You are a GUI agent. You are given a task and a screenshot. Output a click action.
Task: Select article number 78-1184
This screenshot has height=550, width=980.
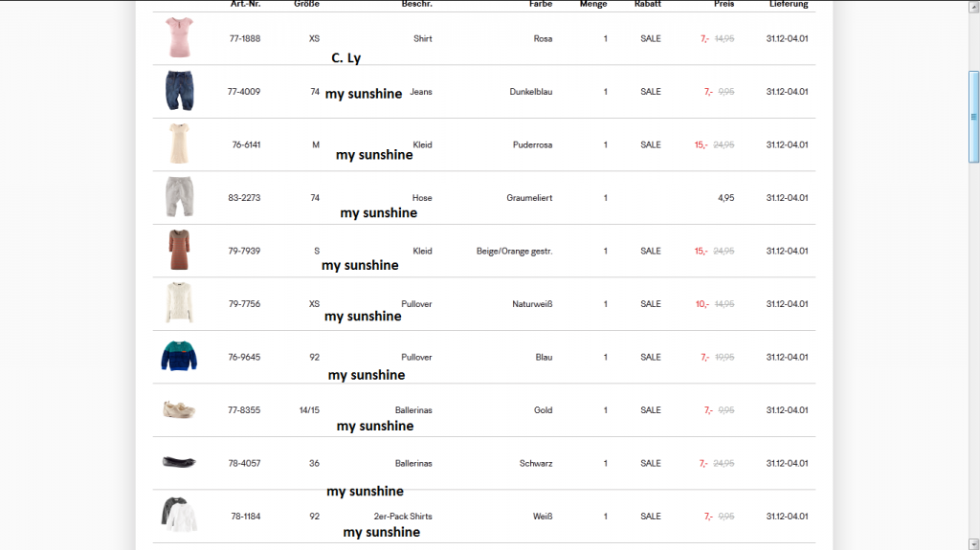pos(244,517)
